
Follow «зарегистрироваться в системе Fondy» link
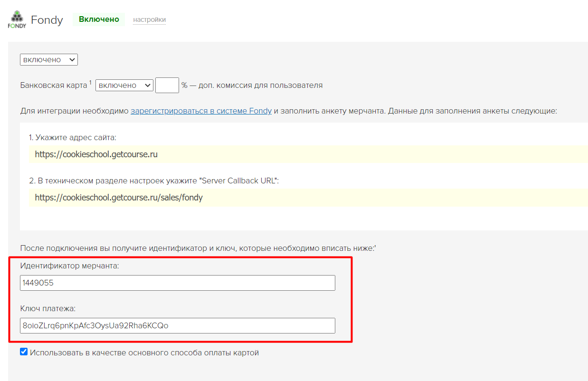point(201,111)
